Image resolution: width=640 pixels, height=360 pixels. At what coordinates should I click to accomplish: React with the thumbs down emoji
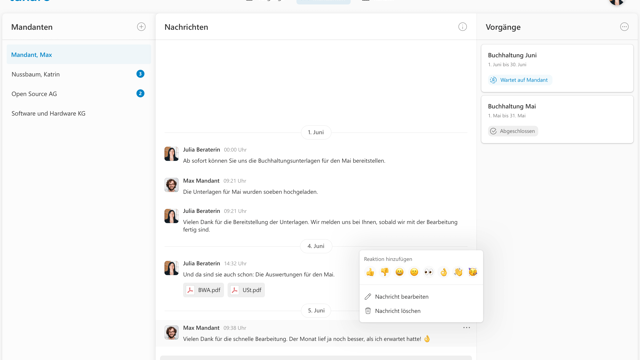click(x=385, y=272)
